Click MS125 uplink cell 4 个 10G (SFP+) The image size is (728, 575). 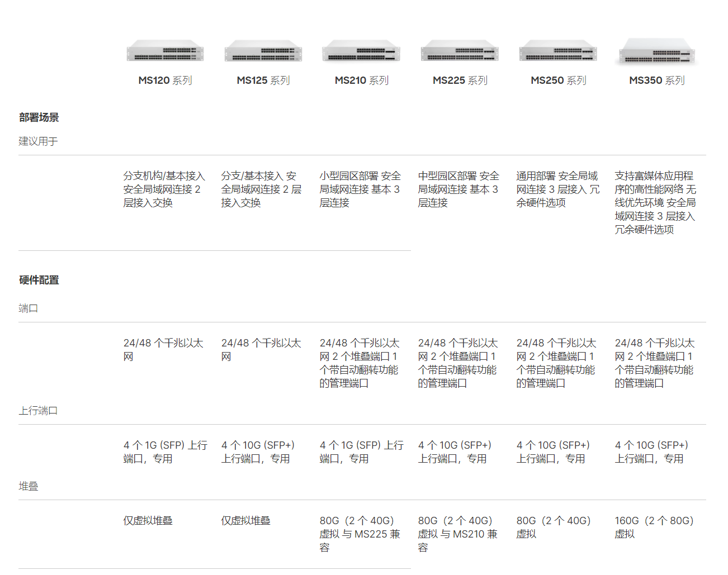coord(258,452)
